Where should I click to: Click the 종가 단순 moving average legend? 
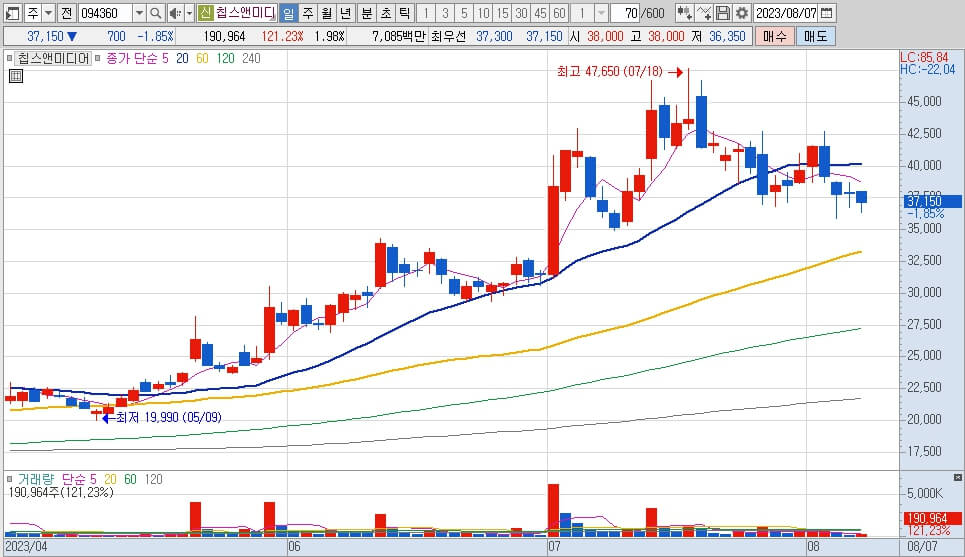pyautogui.click(x=132, y=58)
